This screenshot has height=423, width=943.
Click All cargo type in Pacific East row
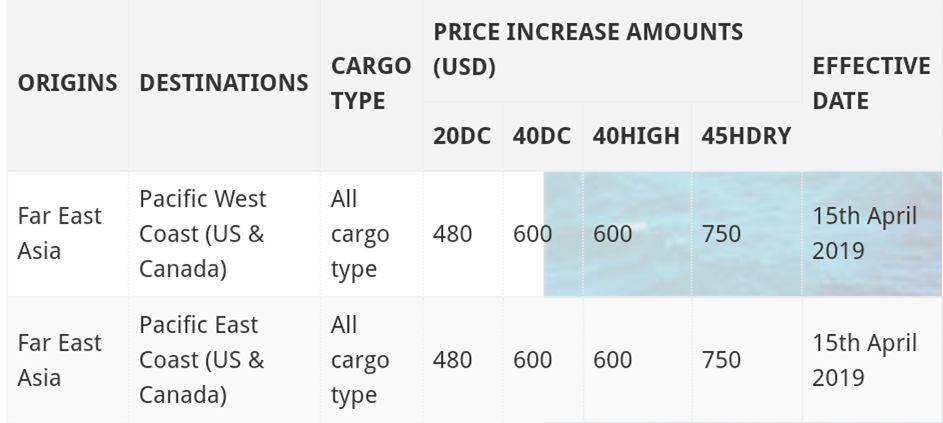[360, 360]
